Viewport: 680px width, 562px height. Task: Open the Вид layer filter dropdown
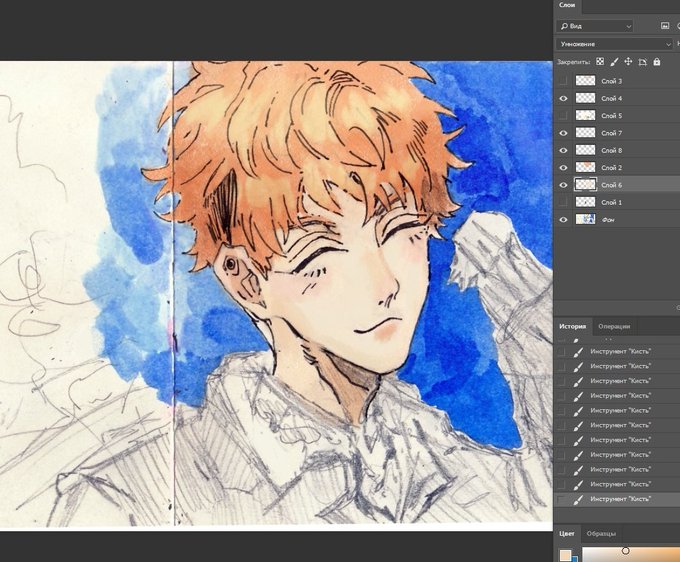coord(595,26)
